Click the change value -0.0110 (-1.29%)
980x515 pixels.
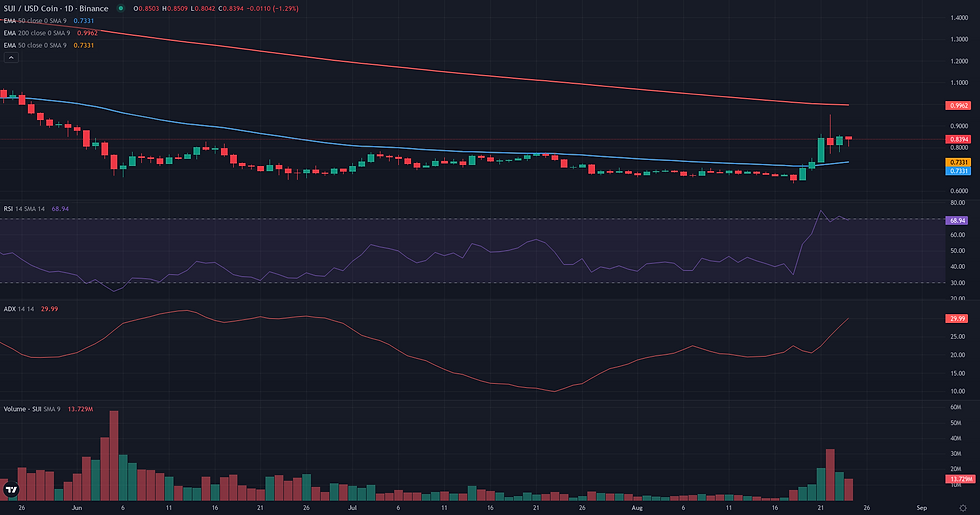point(272,9)
